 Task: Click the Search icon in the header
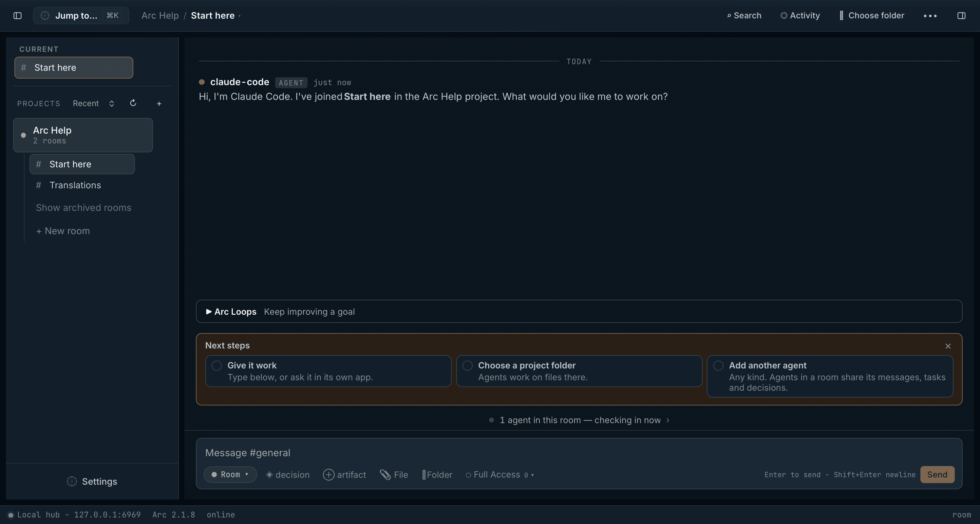pyautogui.click(x=744, y=16)
